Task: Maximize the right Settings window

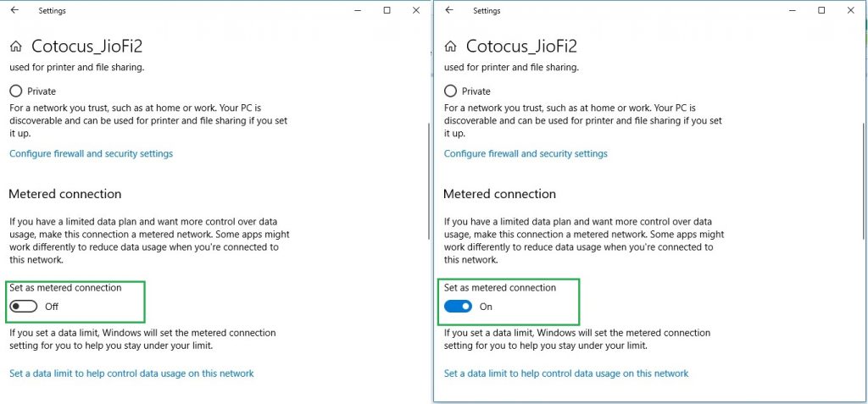Action: tap(821, 11)
